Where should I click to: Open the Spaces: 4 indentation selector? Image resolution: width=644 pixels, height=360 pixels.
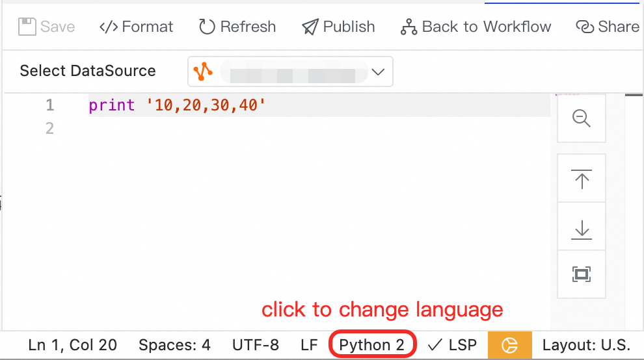[x=174, y=345]
